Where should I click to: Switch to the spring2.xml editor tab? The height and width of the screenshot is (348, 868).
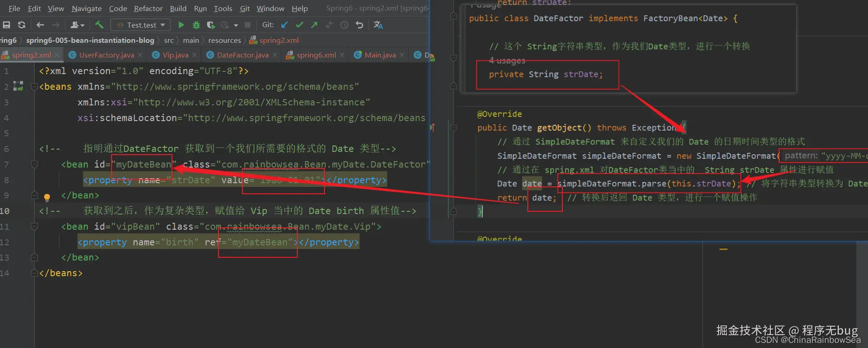pos(31,55)
